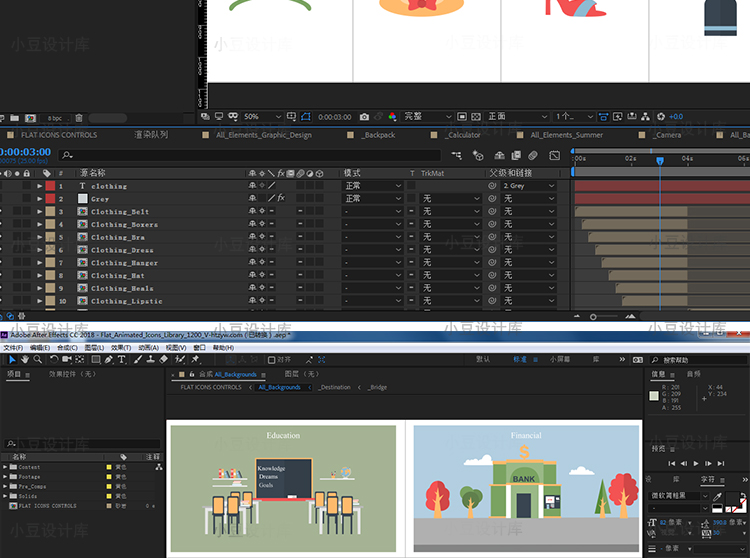Click the fill color swatch in Character panel
The height and width of the screenshot is (558, 750).
[732, 499]
